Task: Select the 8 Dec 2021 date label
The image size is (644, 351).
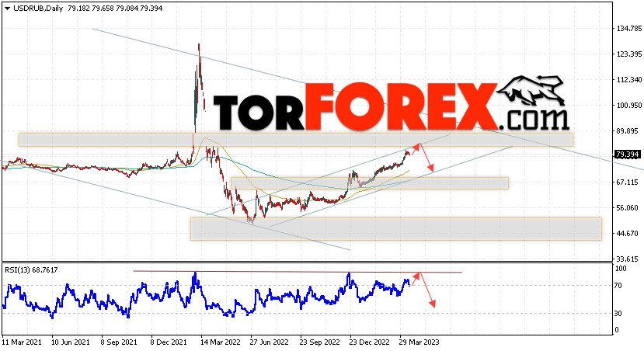Action: click(x=169, y=342)
